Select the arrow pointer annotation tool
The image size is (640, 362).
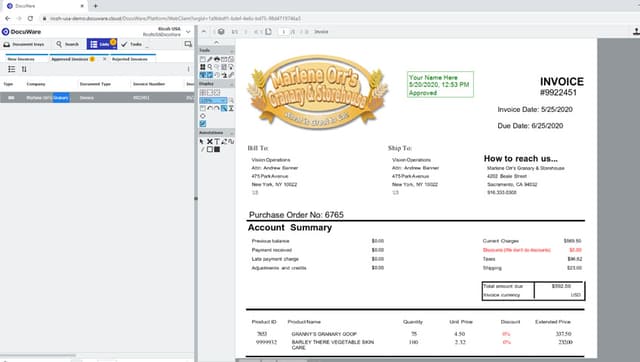(202, 141)
